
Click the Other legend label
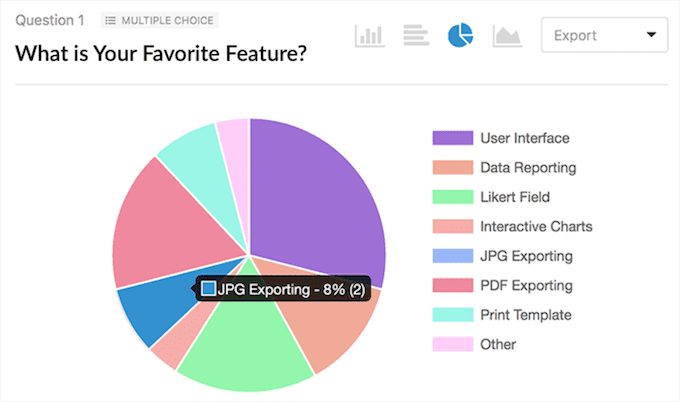click(x=498, y=344)
